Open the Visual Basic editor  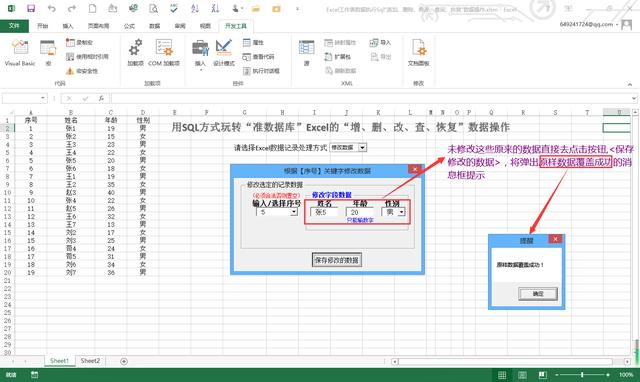(x=20, y=52)
